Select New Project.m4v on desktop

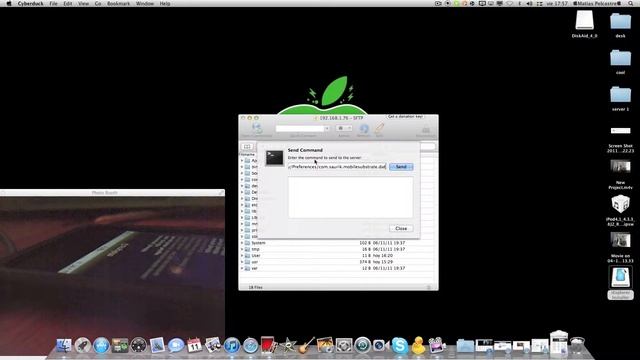click(620, 167)
